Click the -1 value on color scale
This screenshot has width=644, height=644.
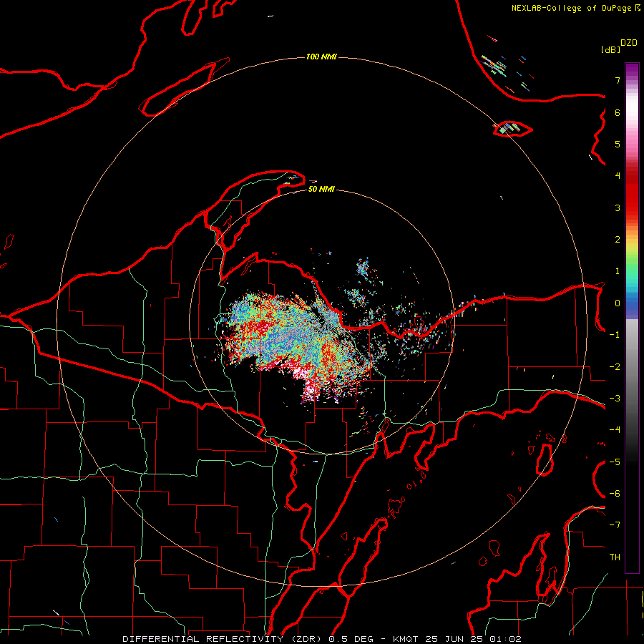point(615,335)
